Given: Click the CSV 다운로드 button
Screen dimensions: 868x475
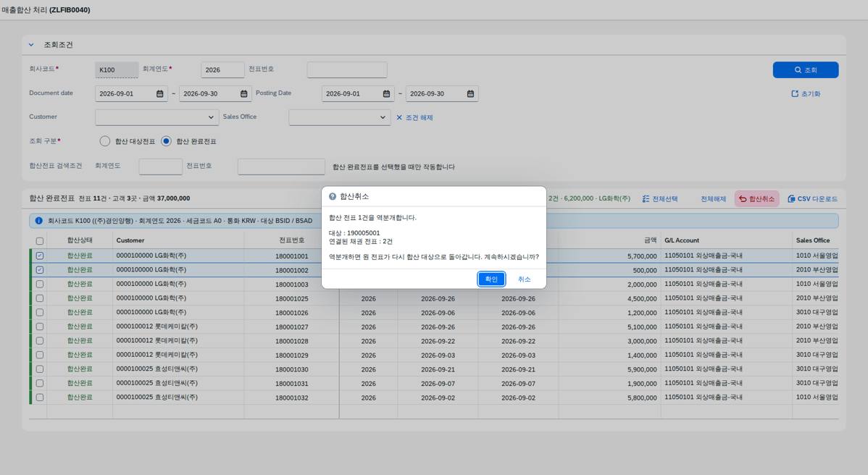Looking at the screenshot, I should pyautogui.click(x=812, y=198).
